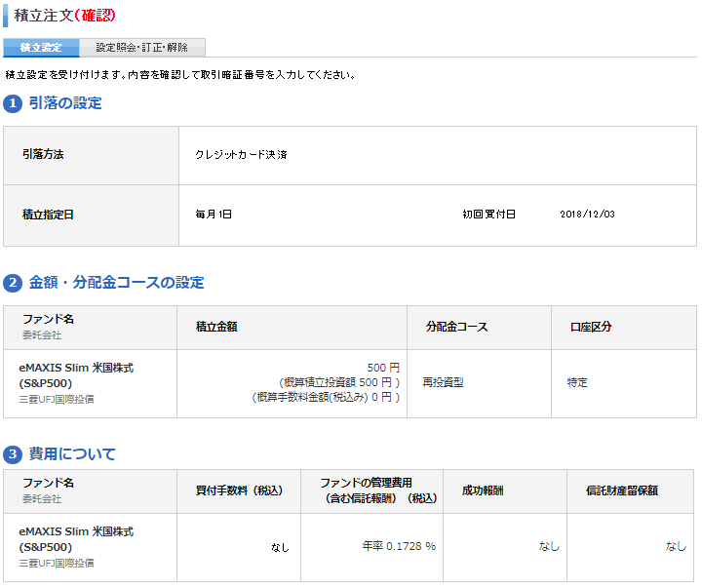Click the 特定 account cell
The height and width of the screenshot is (588, 702).
577,382
